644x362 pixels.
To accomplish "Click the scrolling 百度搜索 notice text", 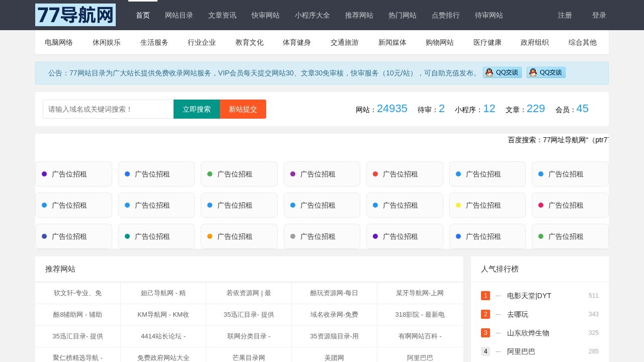I will pos(558,140).
